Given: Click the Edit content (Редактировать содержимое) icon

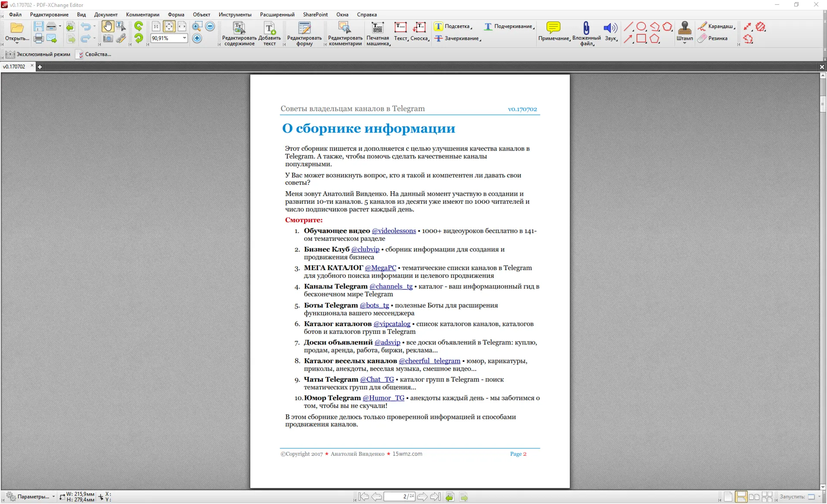Looking at the screenshot, I should (x=239, y=28).
